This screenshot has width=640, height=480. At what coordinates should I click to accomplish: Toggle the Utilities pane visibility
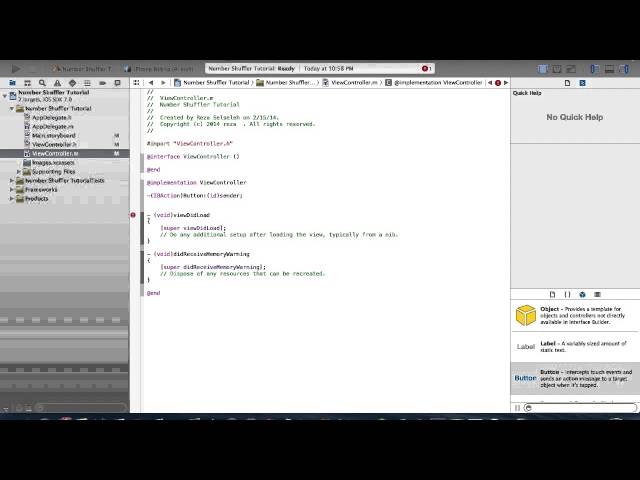click(624, 69)
